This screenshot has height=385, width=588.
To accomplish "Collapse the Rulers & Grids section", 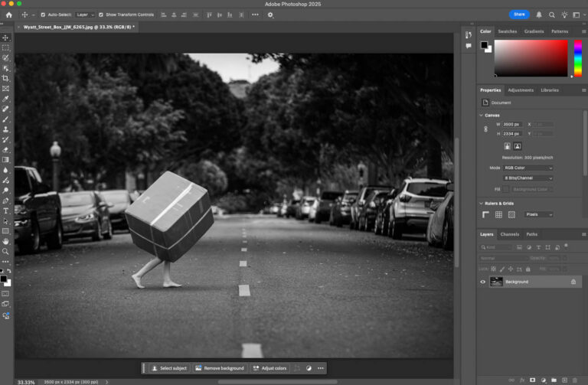I will (481, 203).
